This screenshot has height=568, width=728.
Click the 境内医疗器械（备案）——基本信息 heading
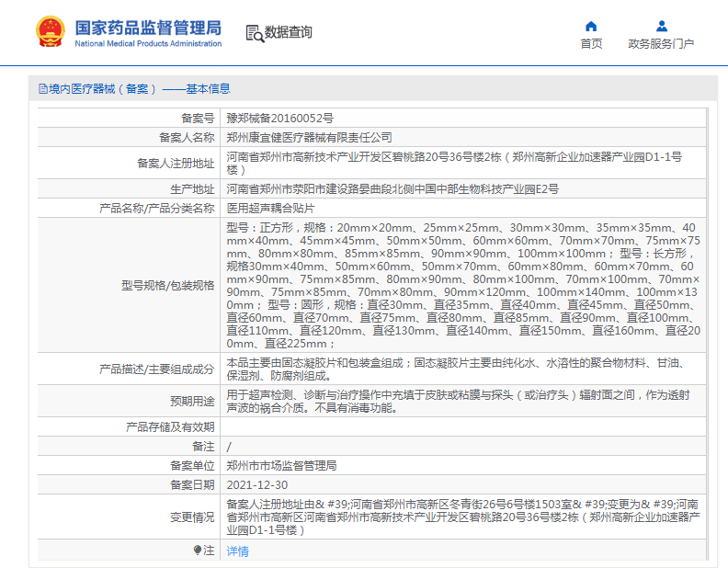click(140, 88)
